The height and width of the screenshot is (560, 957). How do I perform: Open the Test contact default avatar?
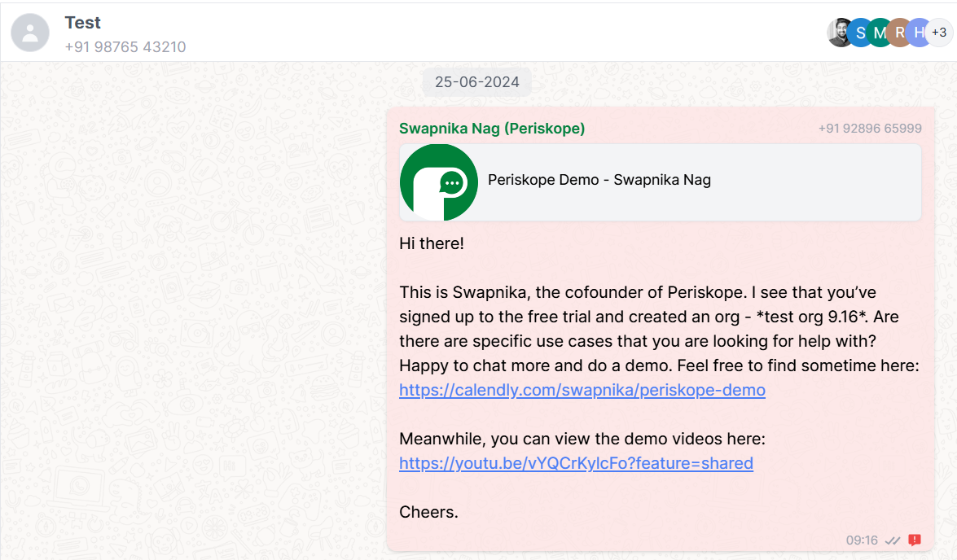tap(30, 33)
